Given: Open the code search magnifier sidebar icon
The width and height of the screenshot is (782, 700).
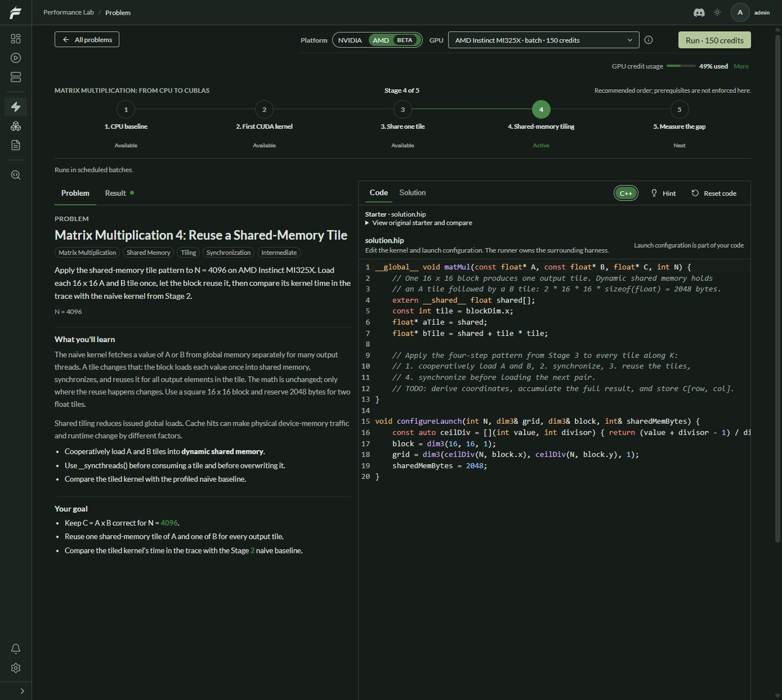Looking at the screenshot, I should (16, 175).
